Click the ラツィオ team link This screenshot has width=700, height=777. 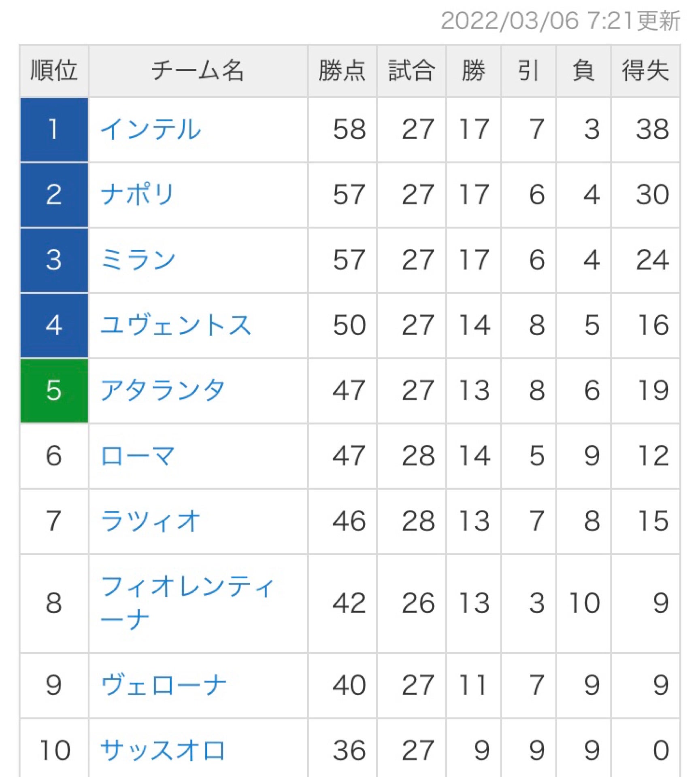(150, 521)
